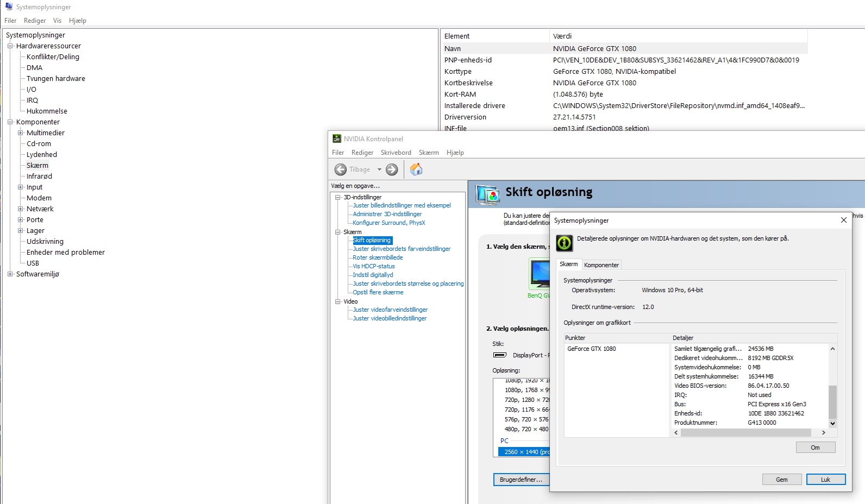The image size is (865, 504).
Task: Open Filer menu in NVIDIA Kontrolpanel
Action: (x=338, y=153)
